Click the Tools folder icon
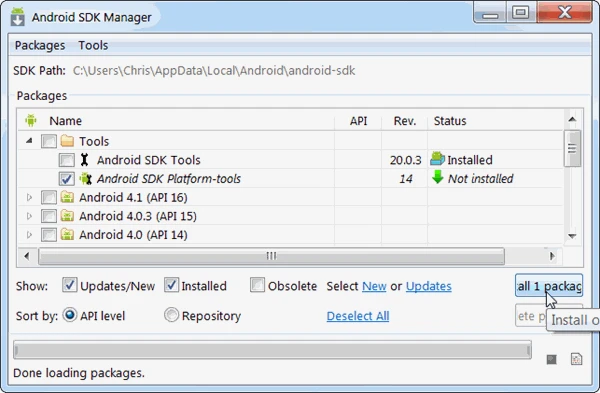The height and width of the screenshot is (393, 600). [x=67, y=141]
